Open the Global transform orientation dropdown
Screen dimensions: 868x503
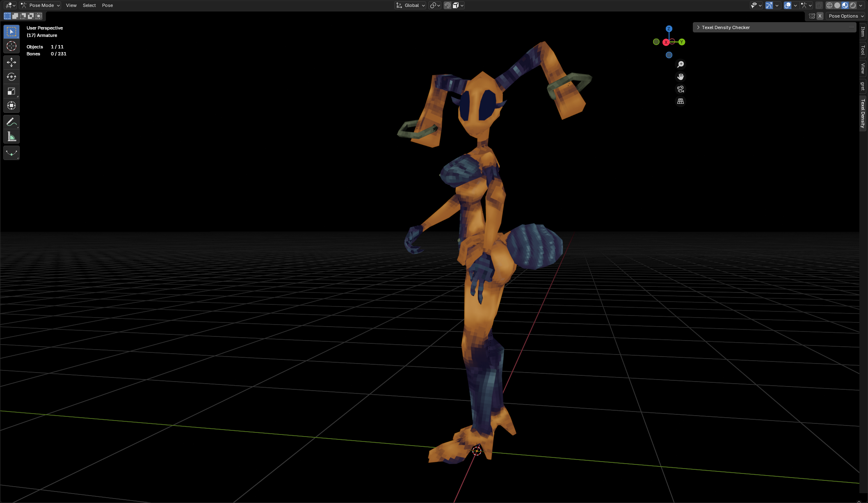410,5
